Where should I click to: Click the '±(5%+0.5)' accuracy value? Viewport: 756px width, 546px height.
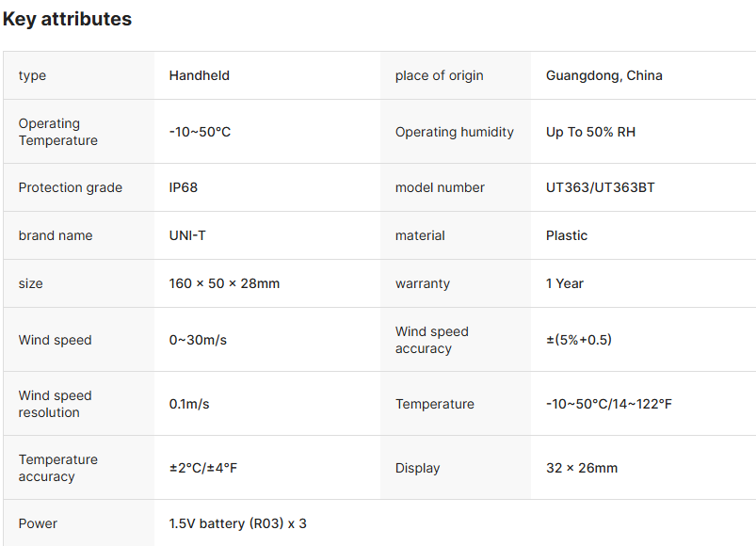point(578,340)
